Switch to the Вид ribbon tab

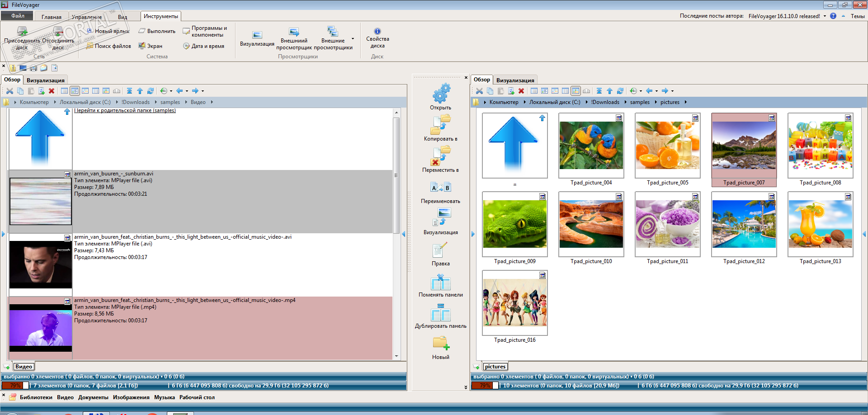point(123,17)
